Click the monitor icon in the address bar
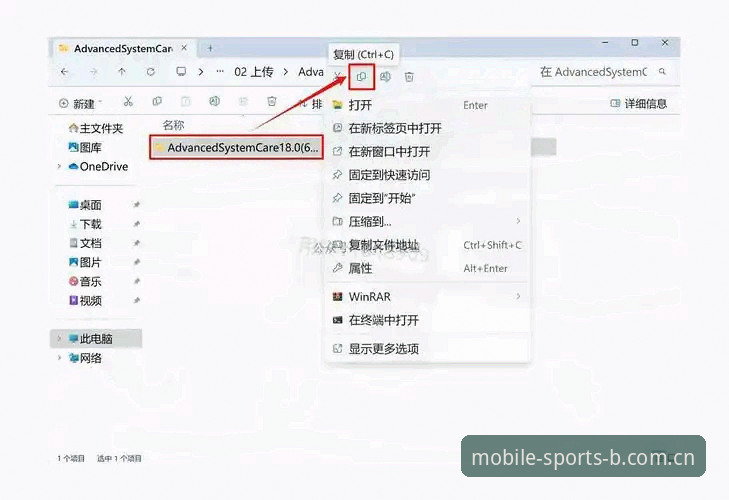Image resolution: width=729 pixels, height=500 pixels. 181,72
